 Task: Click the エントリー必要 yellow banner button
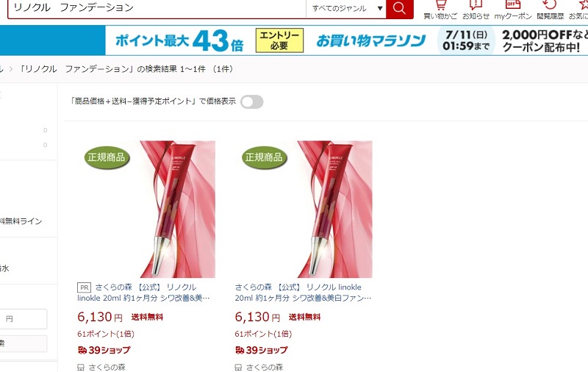pyautogui.click(x=279, y=40)
